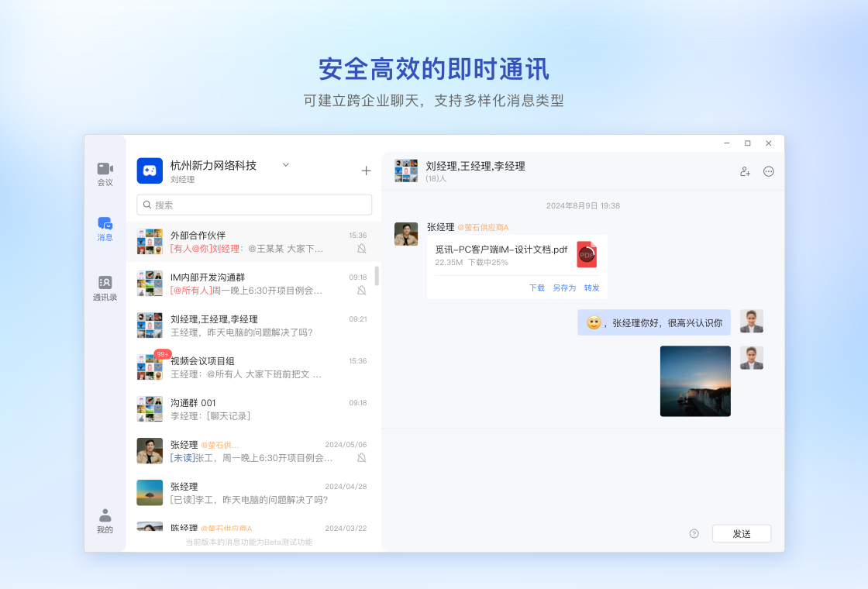Click the 下载 download link
This screenshot has width=868, height=589.
[537, 288]
